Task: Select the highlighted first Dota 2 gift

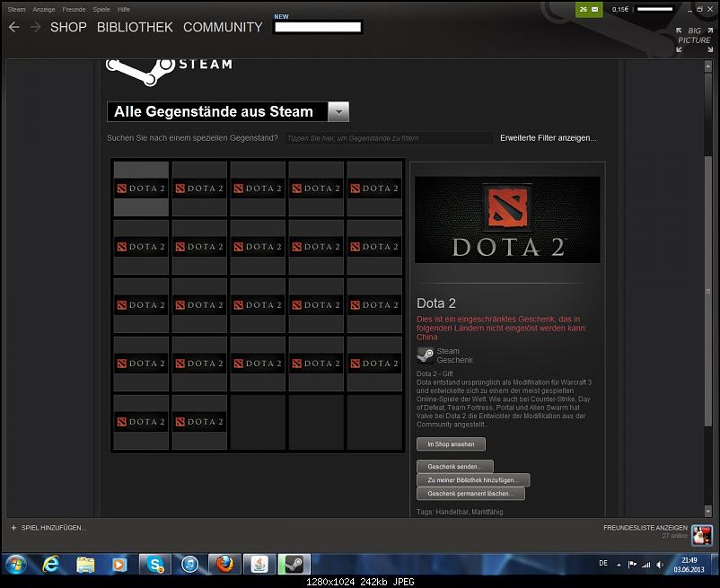Action: coord(141,189)
